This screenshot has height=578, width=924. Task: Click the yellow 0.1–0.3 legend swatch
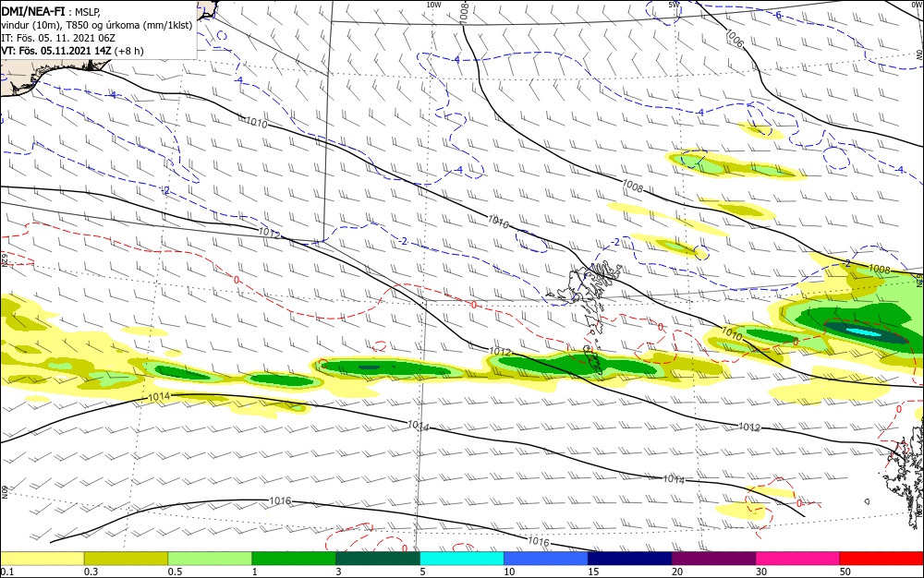tap(42, 559)
